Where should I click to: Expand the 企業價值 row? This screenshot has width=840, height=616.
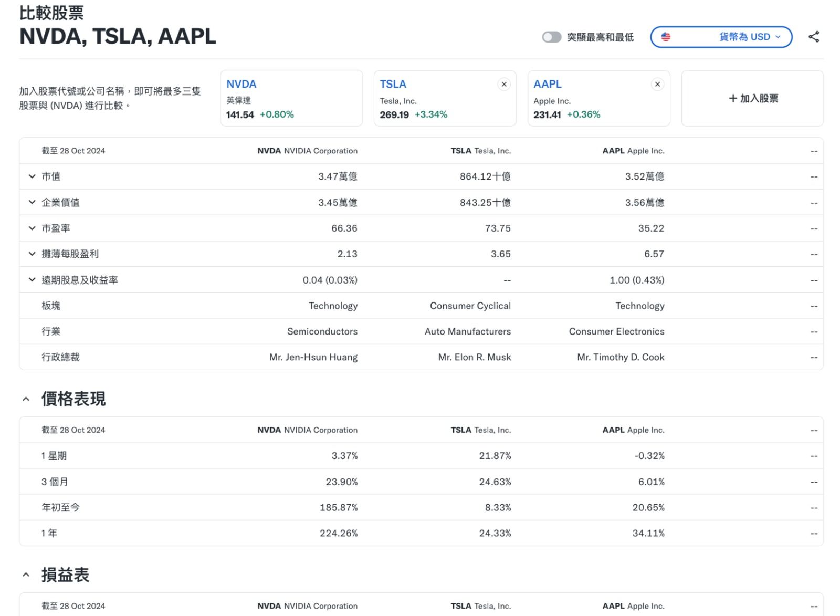tap(32, 202)
